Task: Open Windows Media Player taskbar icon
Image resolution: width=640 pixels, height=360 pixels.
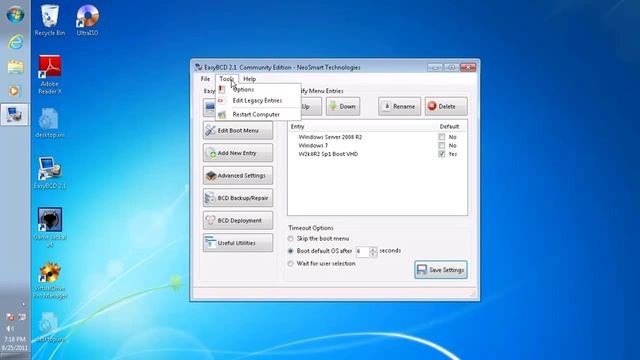Action: pyautogui.click(x=14, y=91)
